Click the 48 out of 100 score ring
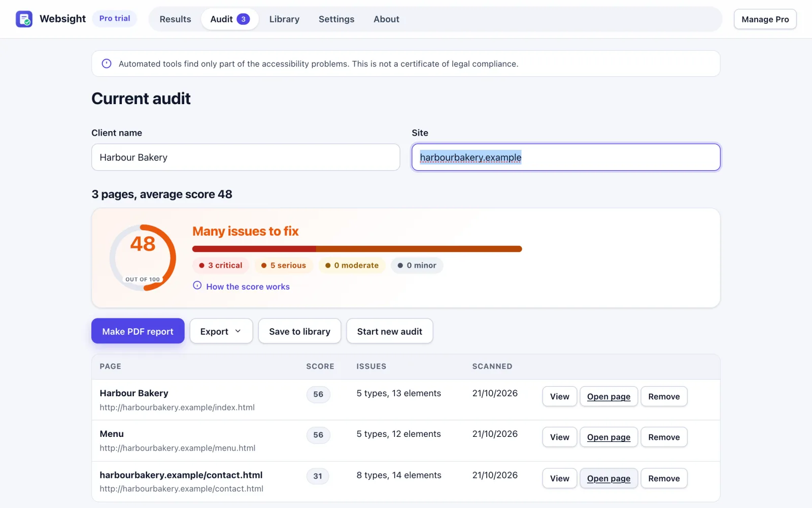Image resolution: width=812 pixels, height=508 pixels. click(x=143, y=258)
